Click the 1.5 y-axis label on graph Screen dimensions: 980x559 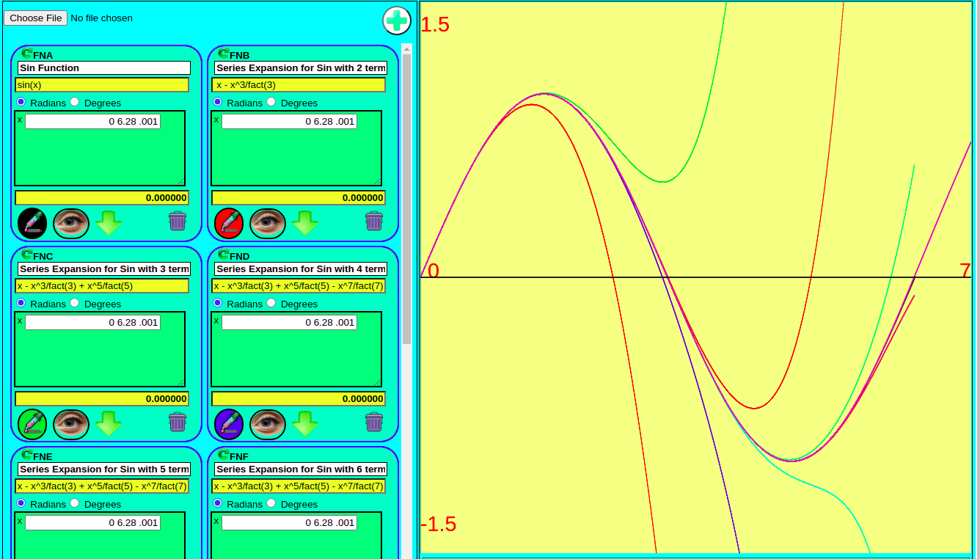click(x=435, y=24)
